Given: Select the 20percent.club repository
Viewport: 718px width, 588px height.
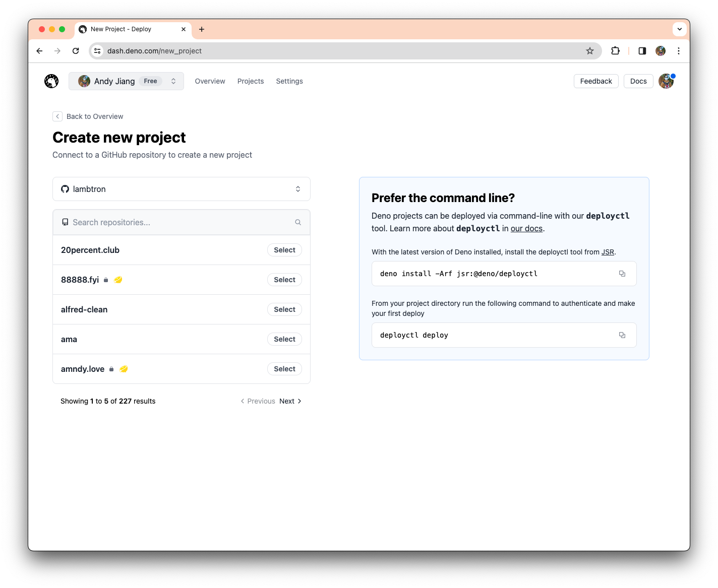Looking at the screenshot, I should click(x=284, y=249).
